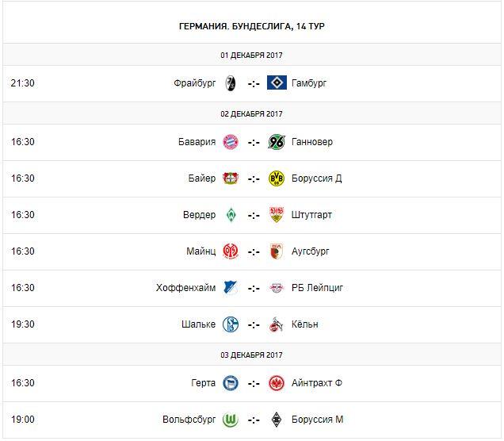Click the Mainz (Майнц) logo
Viewport: 504px width, 441px height.
(x=230, y=251)
